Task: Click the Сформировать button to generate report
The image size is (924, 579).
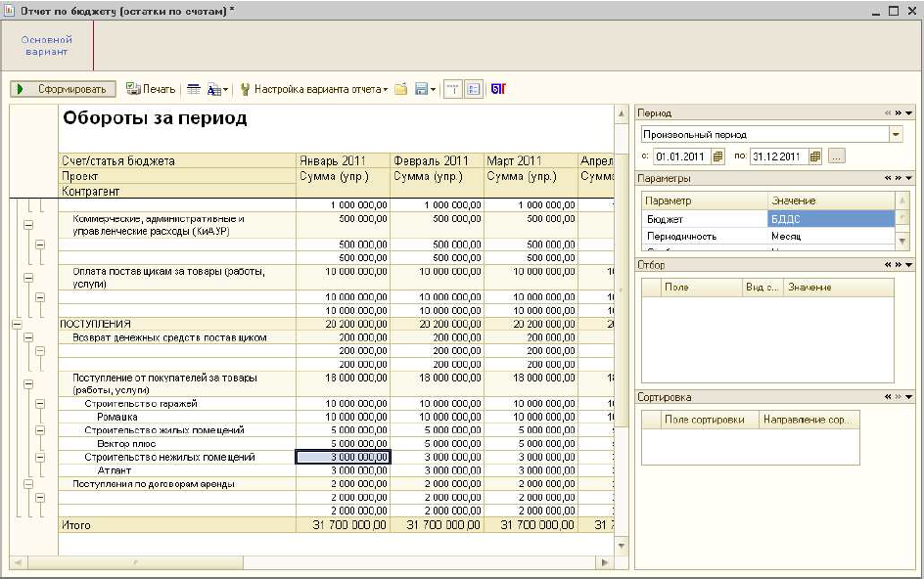Action: click(x=64, y=89)
